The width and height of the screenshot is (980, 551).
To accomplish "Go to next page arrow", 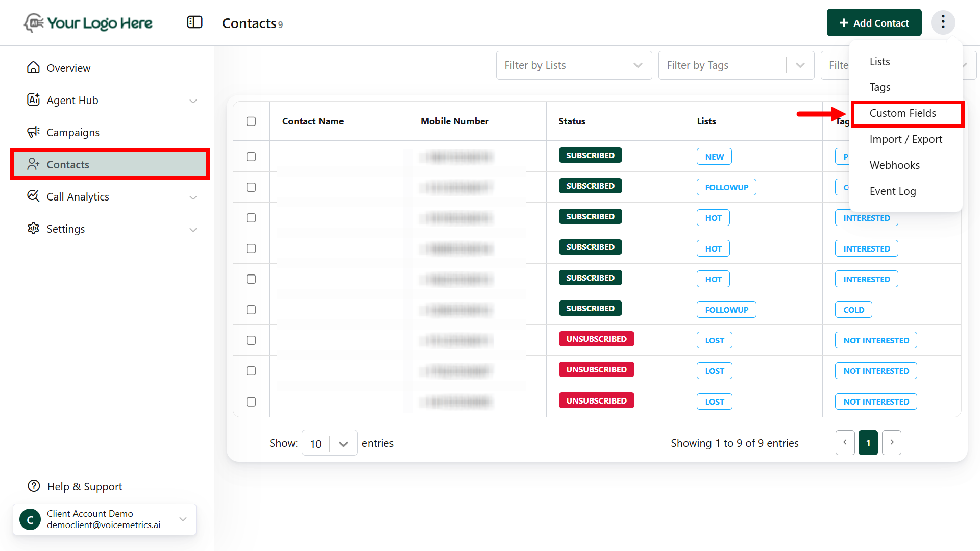I will [x=892, y=442].
